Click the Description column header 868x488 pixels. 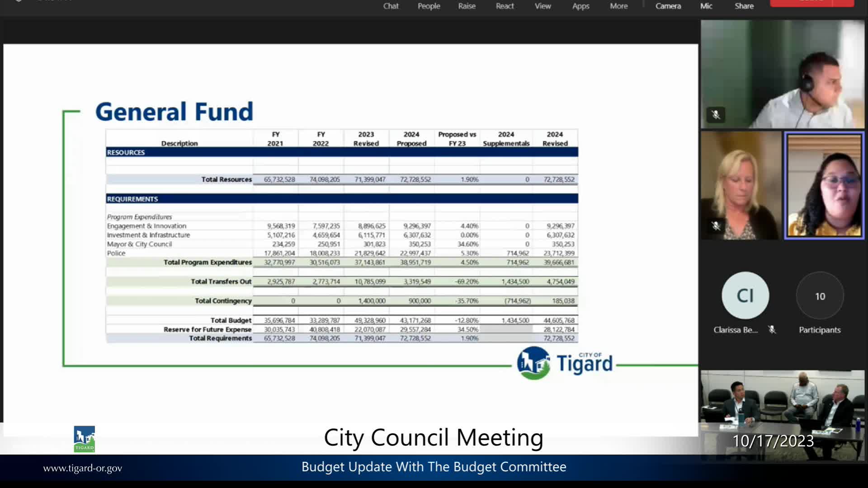(x=179, y=143)
